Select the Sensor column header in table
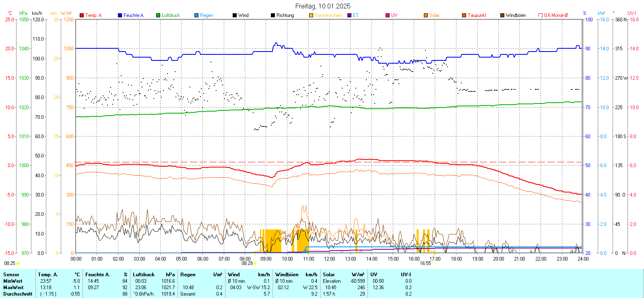Image resolution: width=644 pixels, height=298 pixels. (11, 275)
